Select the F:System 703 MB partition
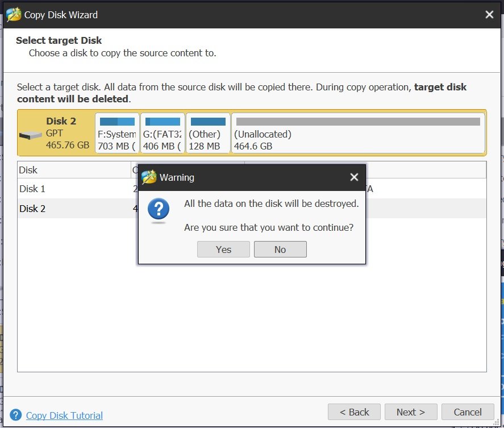This screenshot has height=428, width=504. 117,133
